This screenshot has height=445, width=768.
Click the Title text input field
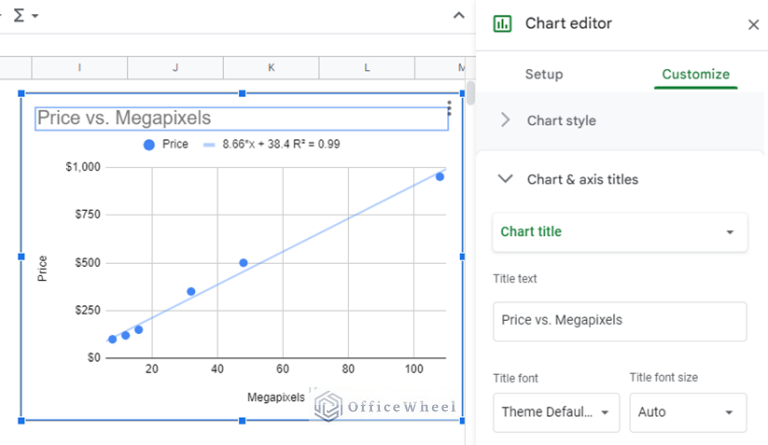[620, 321]
